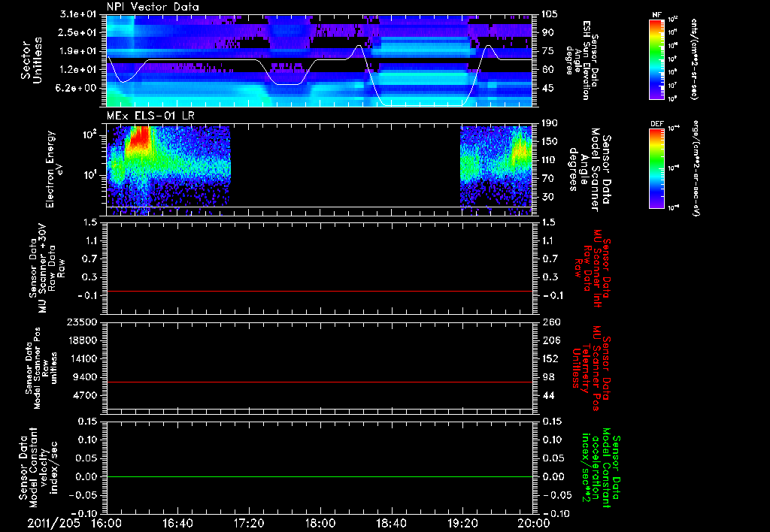770x532 pixels.
Task: Click the 260 telemetry tick label
Action: (550, 322)
